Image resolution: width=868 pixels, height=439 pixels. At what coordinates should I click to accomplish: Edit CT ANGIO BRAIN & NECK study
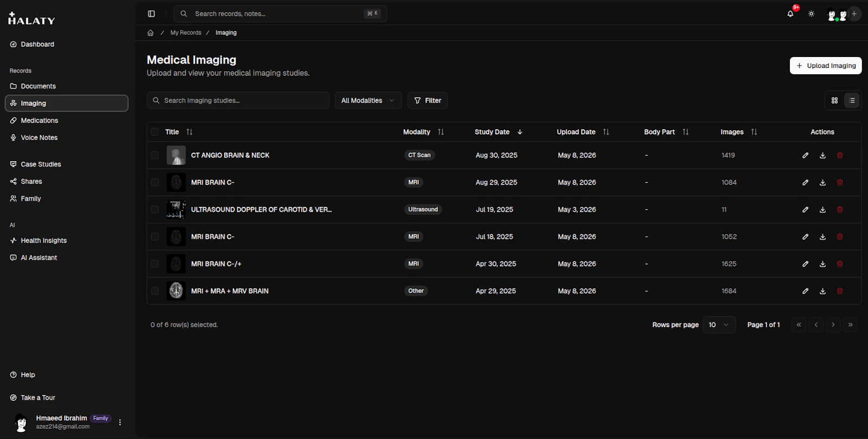(805, 155)
